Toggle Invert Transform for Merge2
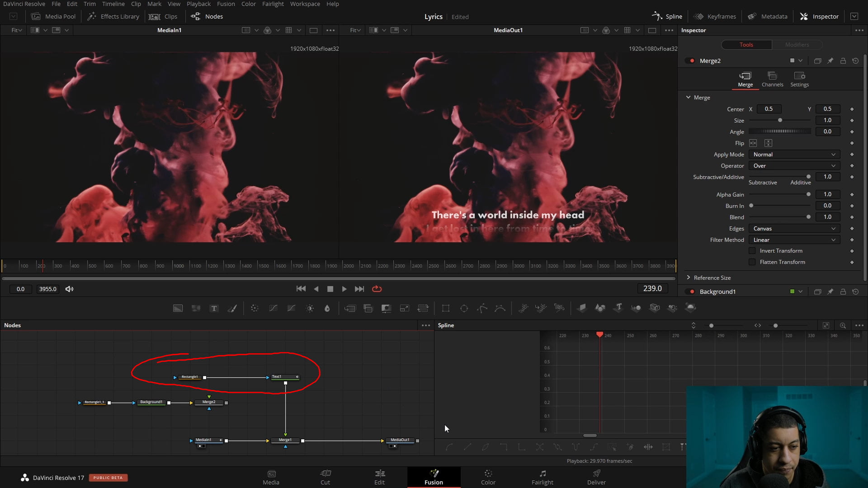The image size is (868, 488). point(752,251)
